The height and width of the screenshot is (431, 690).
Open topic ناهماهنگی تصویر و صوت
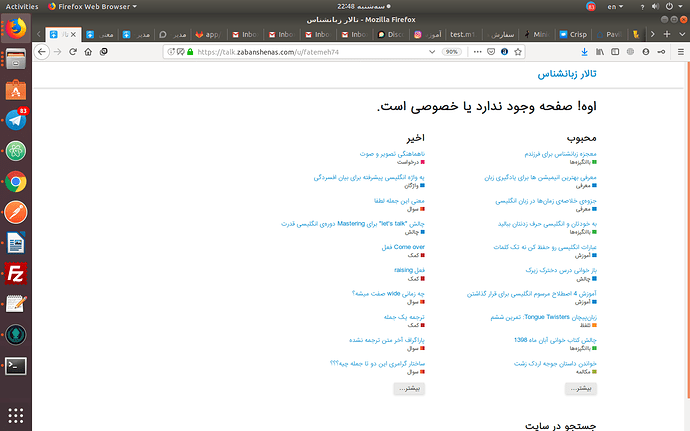[392, 154]
